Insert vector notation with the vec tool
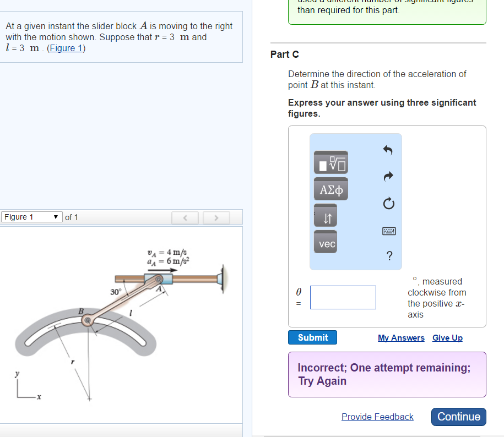The height and width of the screenshot is (437, 504). tap(325, 242)
